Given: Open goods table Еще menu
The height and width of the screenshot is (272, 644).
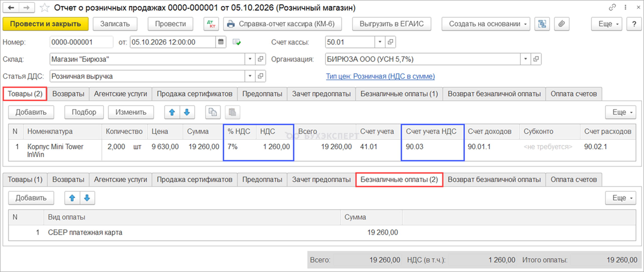Looking at the screenshot, I should click(621, 112).
